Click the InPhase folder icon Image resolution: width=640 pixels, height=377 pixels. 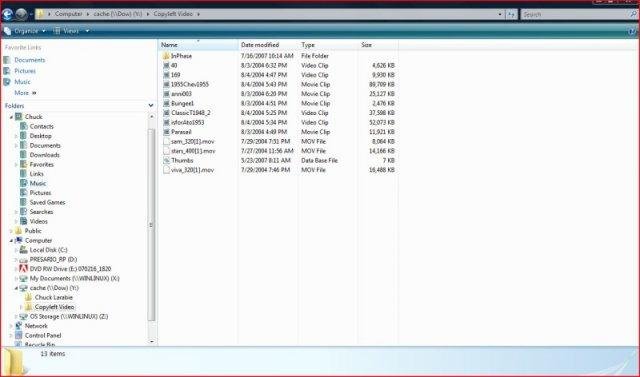pyautogui.click(x=166, y=56)
